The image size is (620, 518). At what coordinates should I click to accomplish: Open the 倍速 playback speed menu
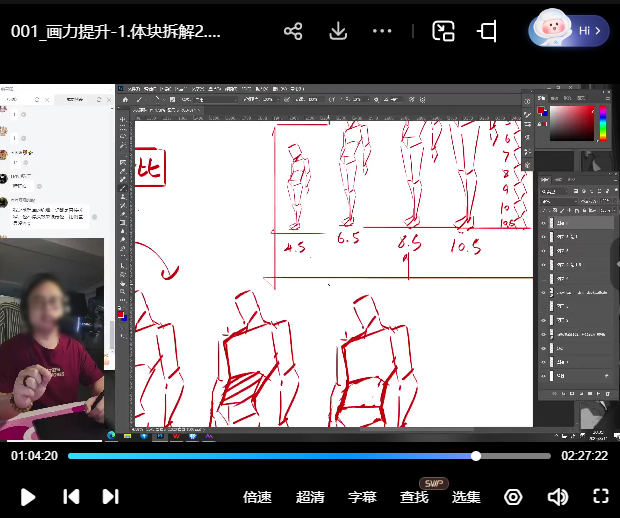pos(257,497)
